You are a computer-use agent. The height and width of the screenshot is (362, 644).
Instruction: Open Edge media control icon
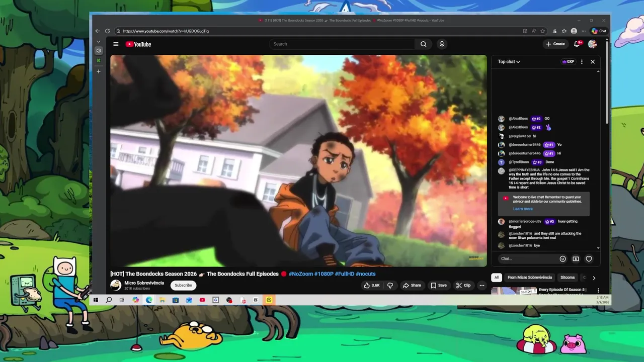click(554, 31)
